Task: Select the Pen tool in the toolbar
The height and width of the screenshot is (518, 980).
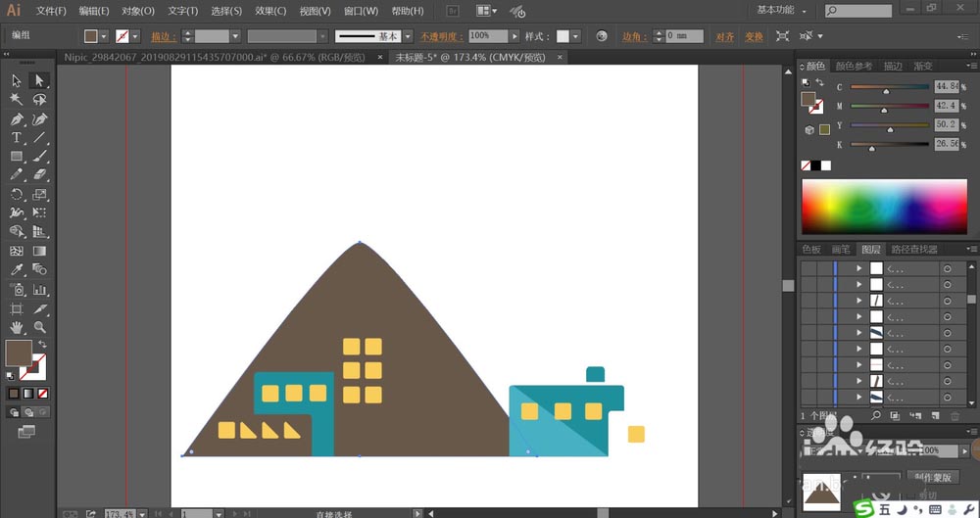Action: (x=17, y=118)
